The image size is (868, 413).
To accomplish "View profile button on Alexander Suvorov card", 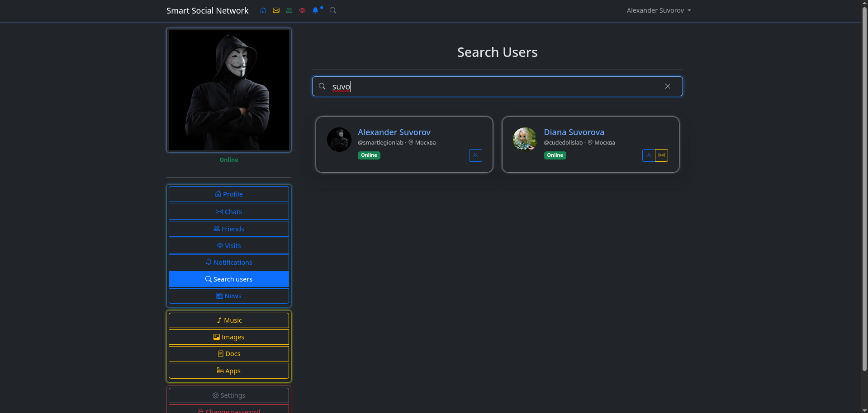I will pos(475,155).
